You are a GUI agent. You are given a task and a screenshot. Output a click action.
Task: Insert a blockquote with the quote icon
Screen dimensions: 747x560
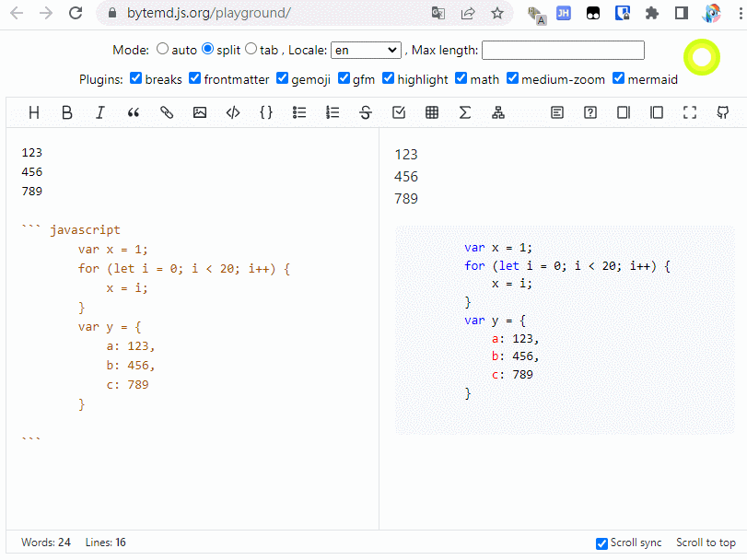pos(134,113)
